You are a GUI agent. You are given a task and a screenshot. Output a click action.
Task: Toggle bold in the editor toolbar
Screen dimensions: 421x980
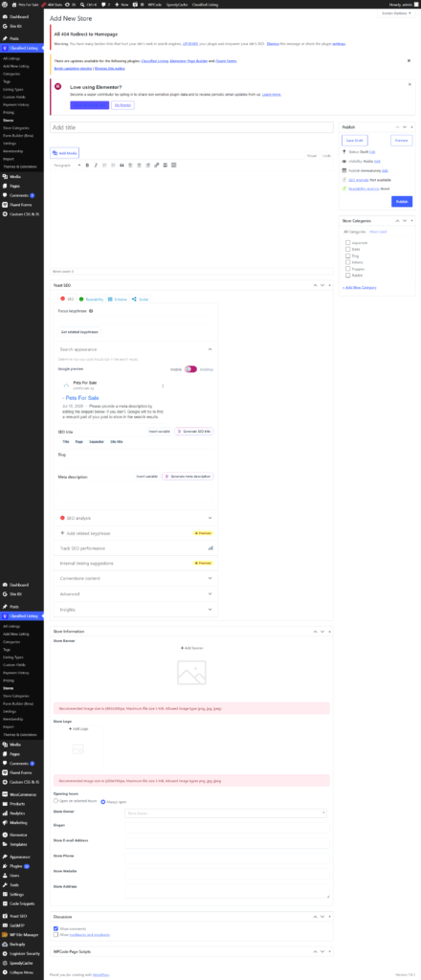click(x=87, y=165)
